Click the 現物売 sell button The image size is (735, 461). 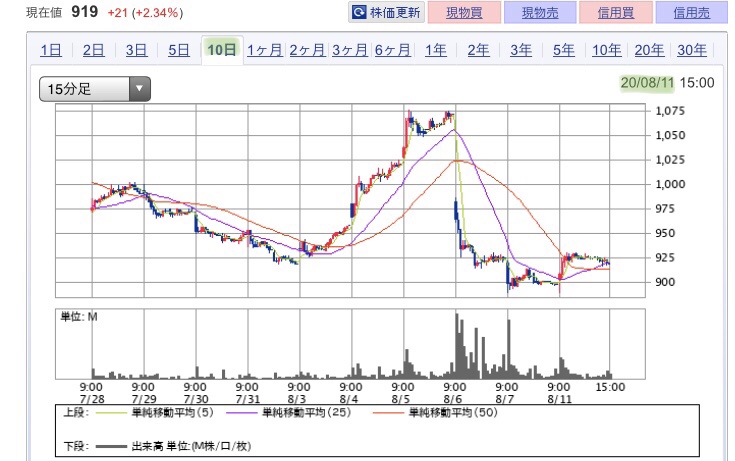coord(540,13)
